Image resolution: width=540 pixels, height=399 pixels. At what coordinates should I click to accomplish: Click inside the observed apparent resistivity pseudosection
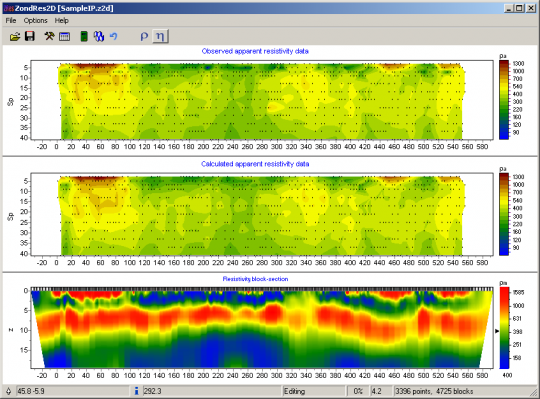pyautogui.click(x=262, y=100)
